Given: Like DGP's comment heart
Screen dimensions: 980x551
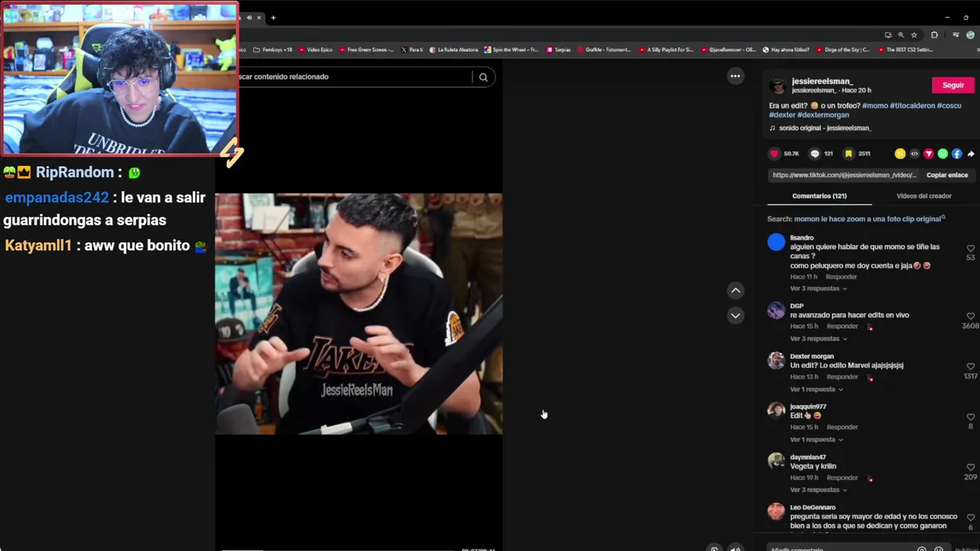Looking at the screenshot, I should tap(971, 316).
